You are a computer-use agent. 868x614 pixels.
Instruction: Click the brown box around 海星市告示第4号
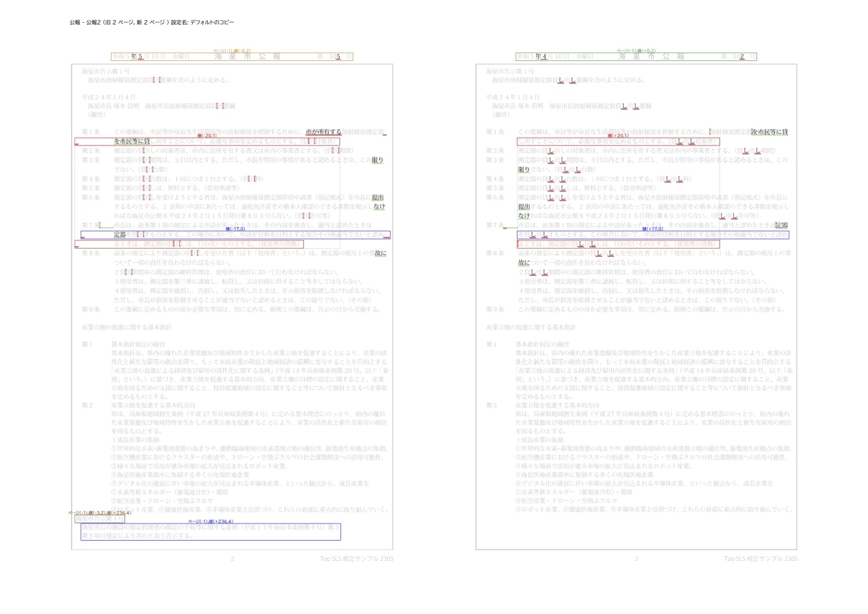100,519
